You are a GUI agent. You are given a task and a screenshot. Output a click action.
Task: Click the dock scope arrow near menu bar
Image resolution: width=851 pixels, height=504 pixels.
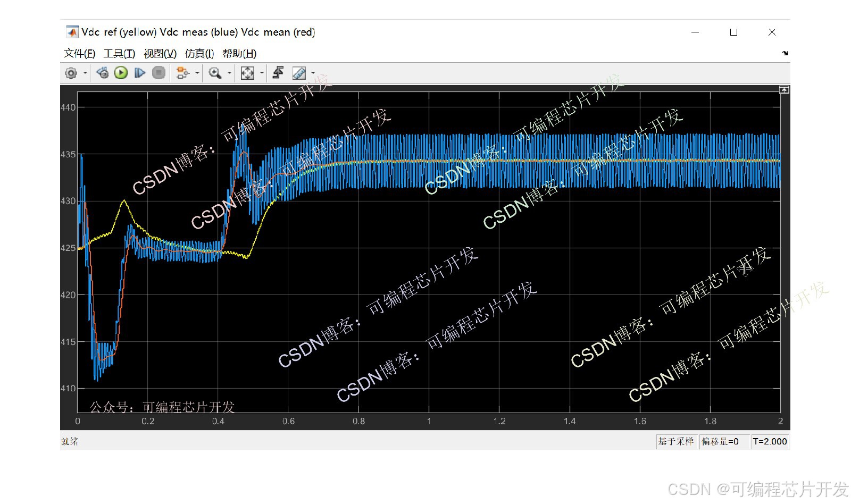(x=785, y=53)
